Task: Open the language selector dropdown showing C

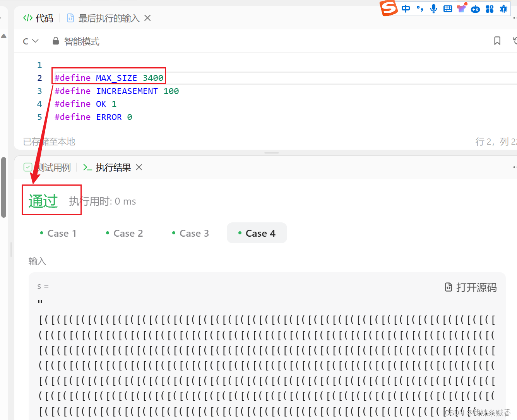Action: click(31, 41)
